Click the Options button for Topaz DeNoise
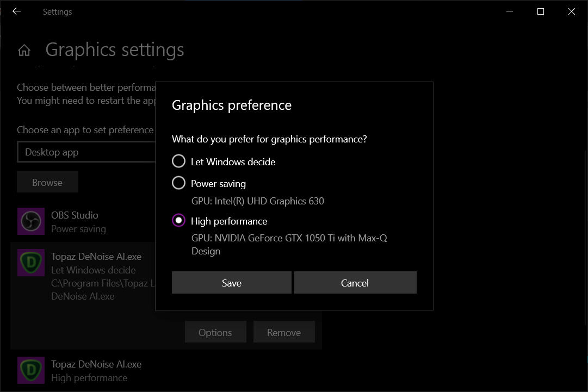Screen dimensions: 588x392 coord(215,332)
